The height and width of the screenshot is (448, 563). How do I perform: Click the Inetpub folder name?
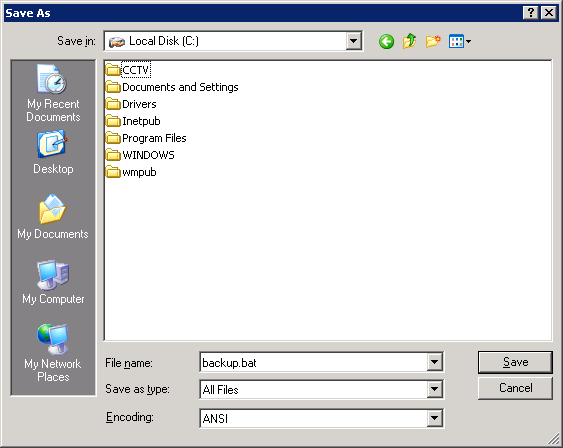click(141, 121)
